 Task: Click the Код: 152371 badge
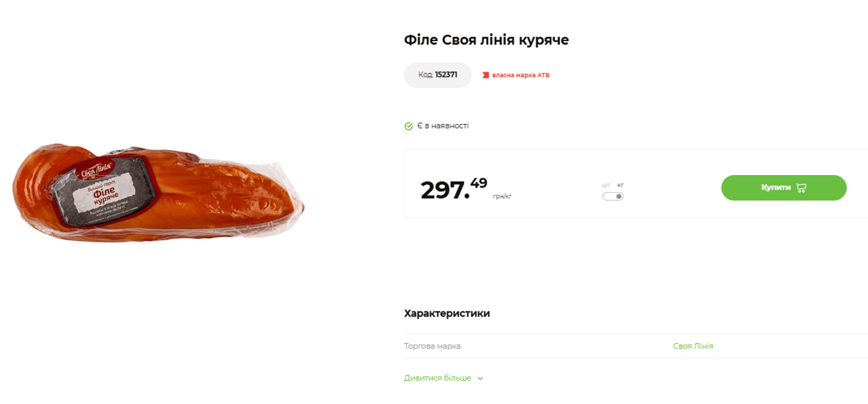click(438, 74)
